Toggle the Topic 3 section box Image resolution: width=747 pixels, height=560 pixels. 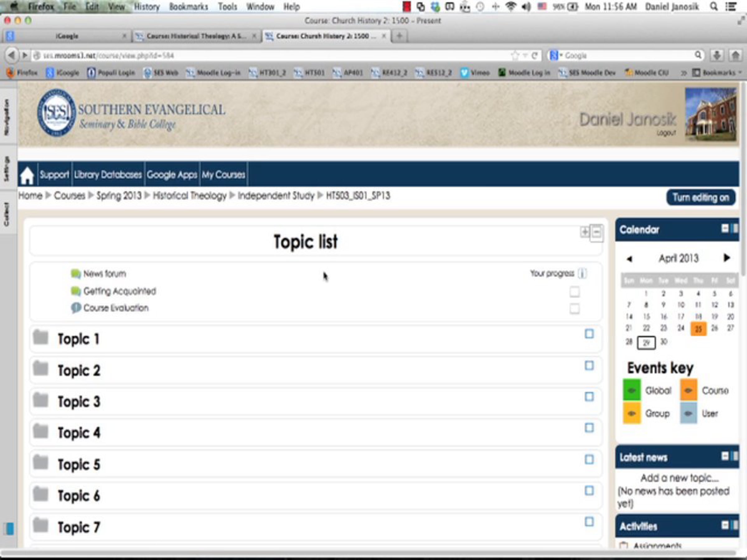(x=589, y=397)
